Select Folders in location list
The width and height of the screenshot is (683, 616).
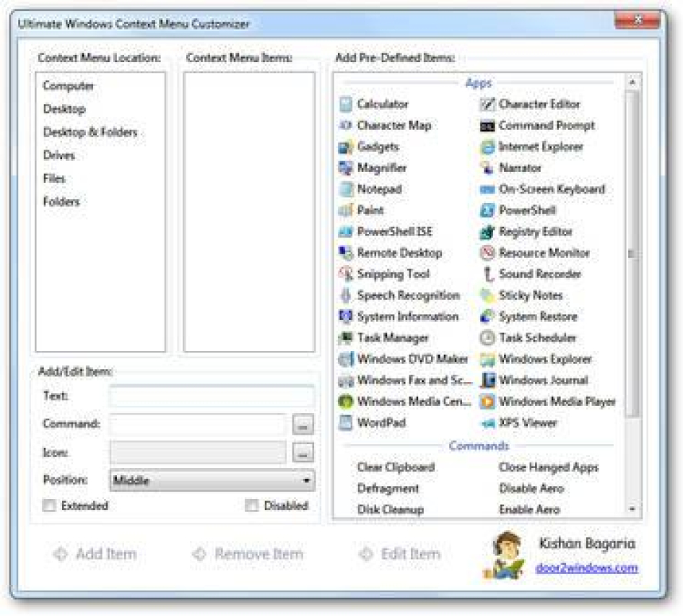point(61,201)
